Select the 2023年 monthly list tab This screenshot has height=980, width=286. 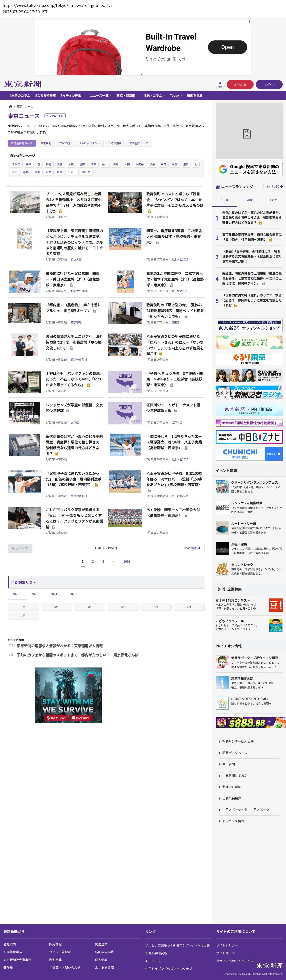point(74,594)
